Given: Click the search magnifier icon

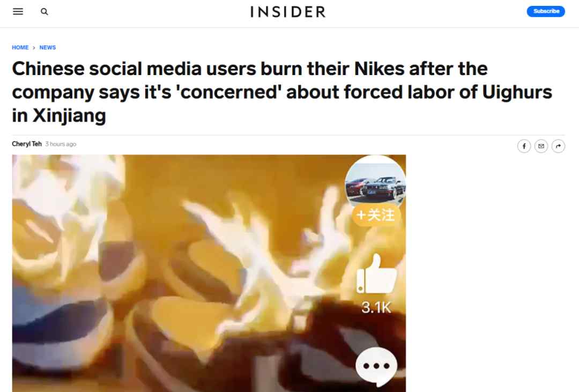Looking at the screenshot, I should click(44, 11).
